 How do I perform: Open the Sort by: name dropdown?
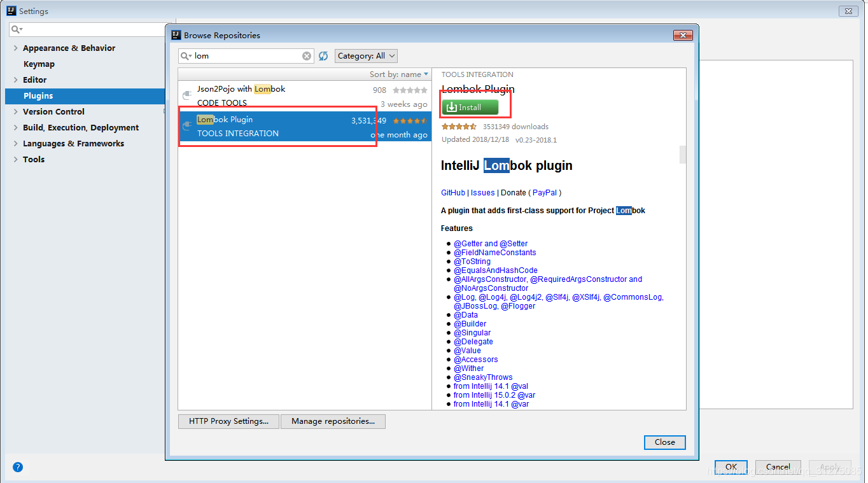399,74
